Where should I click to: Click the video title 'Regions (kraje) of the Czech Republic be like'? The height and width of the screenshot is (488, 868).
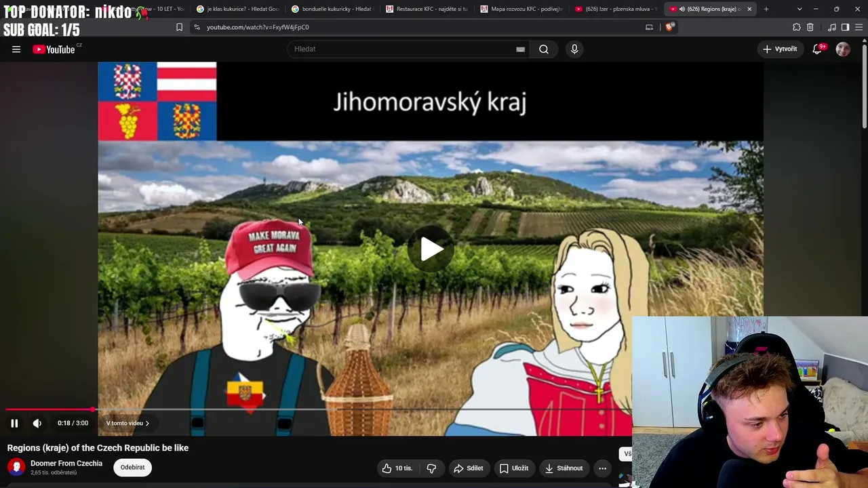click(98, 448)
